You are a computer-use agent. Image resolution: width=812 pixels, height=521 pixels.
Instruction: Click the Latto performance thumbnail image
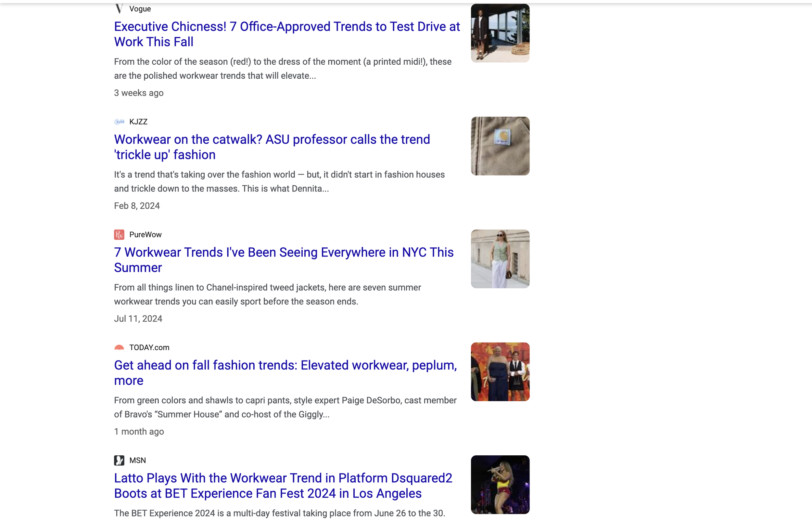click(500, 485)
